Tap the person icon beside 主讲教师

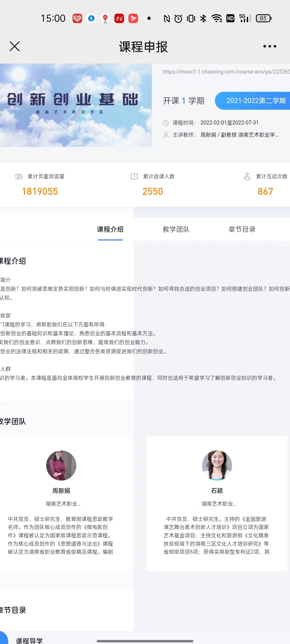tap(166, 135)
